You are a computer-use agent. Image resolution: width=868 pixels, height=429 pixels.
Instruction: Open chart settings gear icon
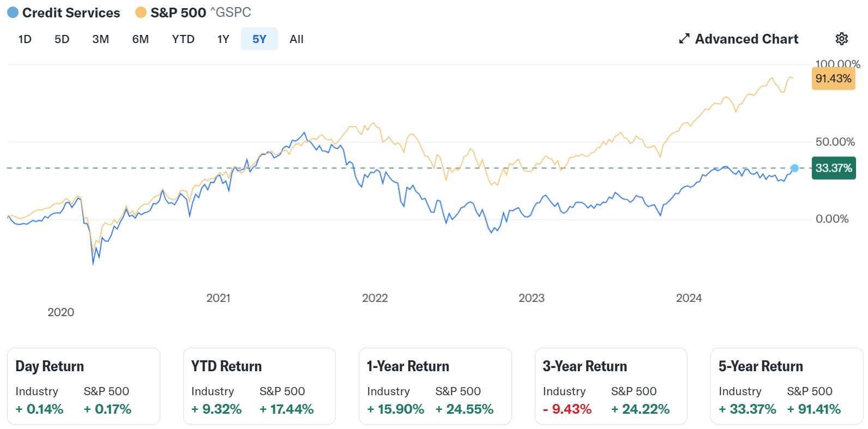pos(841,39)
